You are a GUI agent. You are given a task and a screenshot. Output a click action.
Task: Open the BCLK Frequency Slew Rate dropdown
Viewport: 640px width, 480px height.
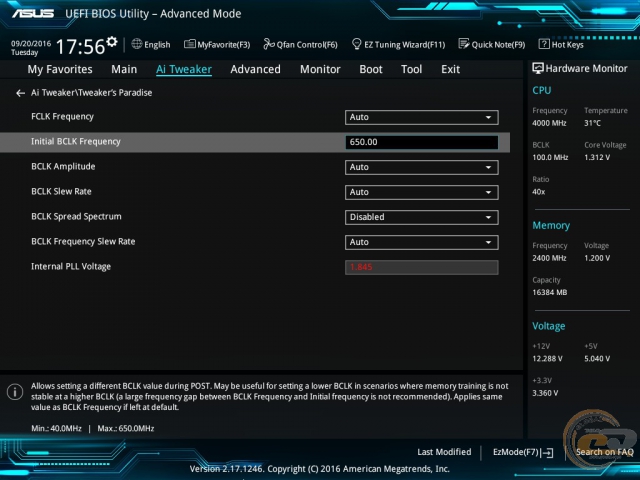point(421,242)
